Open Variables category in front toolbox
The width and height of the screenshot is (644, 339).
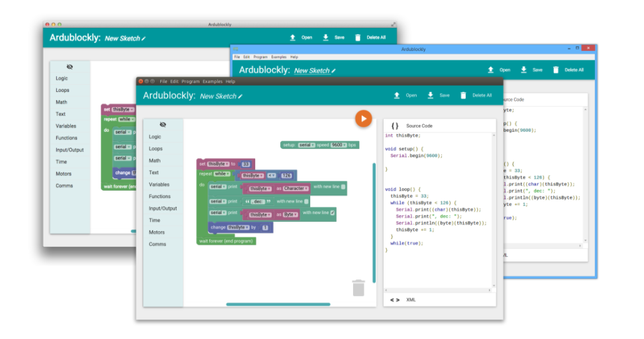[x=159, y=184]
